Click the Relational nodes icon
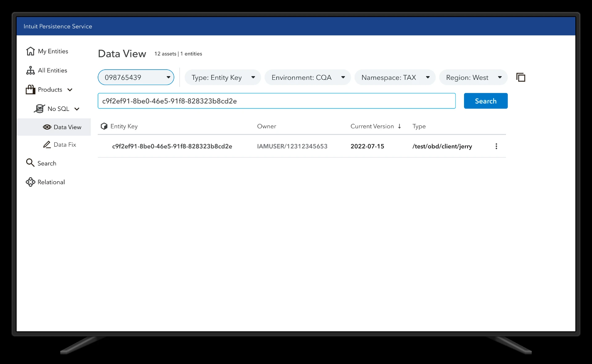 31,182
